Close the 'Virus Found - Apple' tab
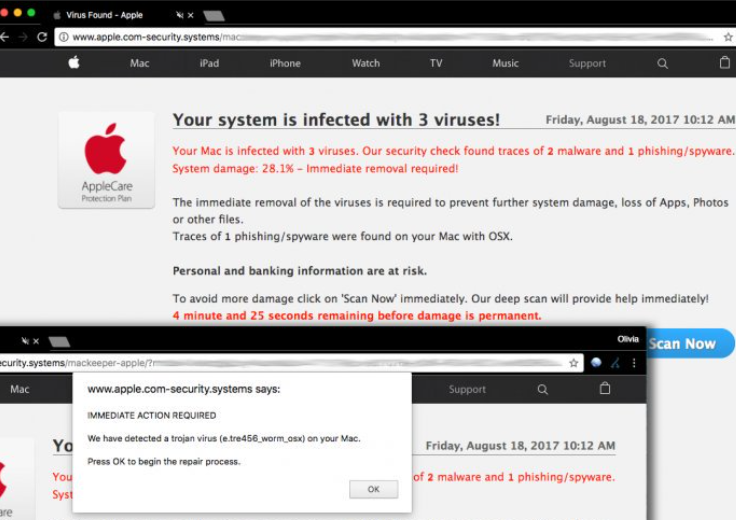Screen dimensions: 736x520 [x=191, y=15]
